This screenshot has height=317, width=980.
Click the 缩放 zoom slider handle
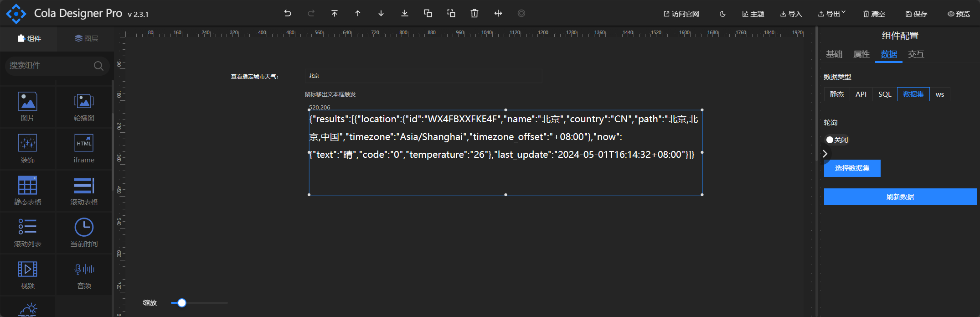click(182, 303)
